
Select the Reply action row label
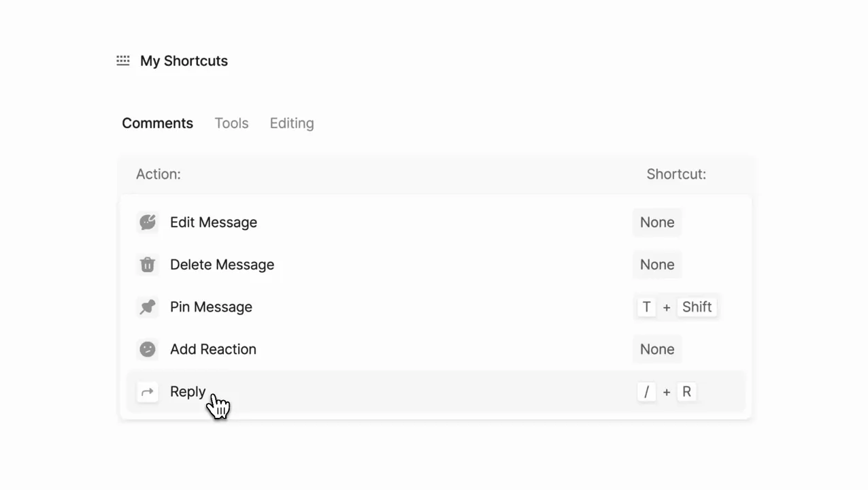[x=188, y=392]
